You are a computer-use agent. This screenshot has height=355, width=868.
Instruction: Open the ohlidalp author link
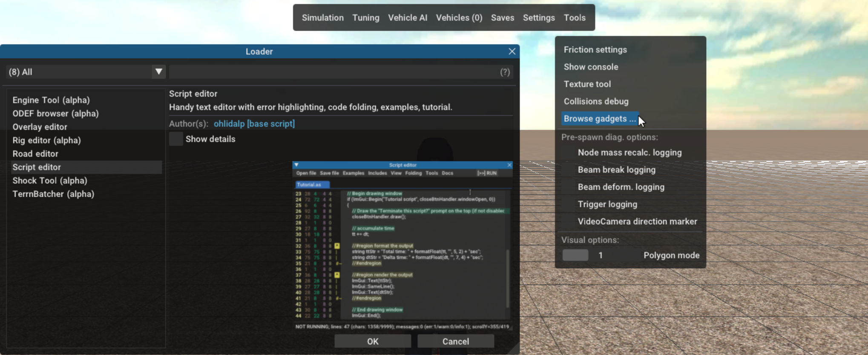[254, 124]
